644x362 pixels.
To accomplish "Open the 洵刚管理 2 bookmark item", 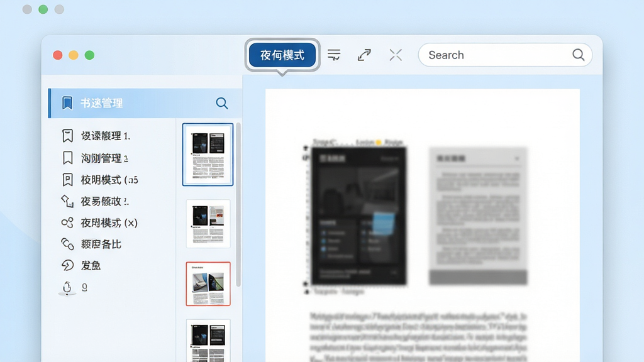I will [104, 158].
